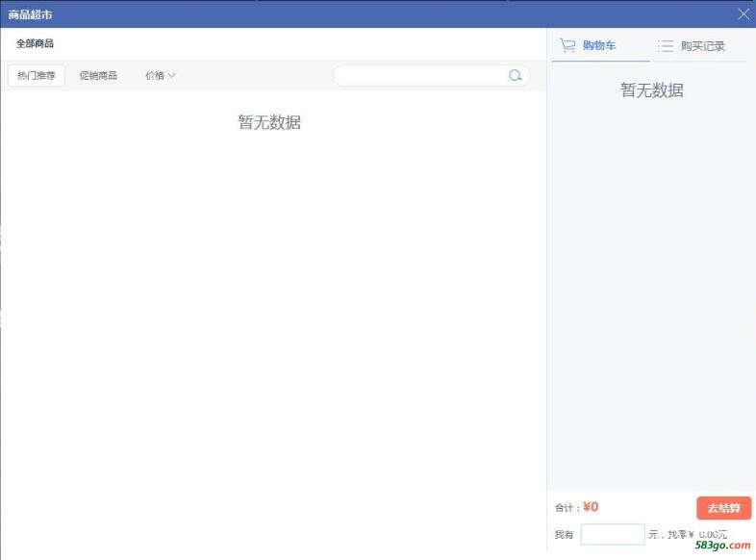Viewport: 756px width, 560px height.
Task: Open the 价格 sort dropdown
Action: pos(160,75)
